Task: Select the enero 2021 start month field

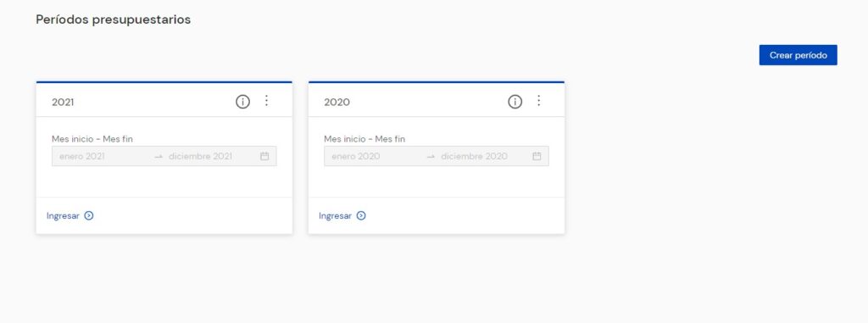Action: pos(82,156)
